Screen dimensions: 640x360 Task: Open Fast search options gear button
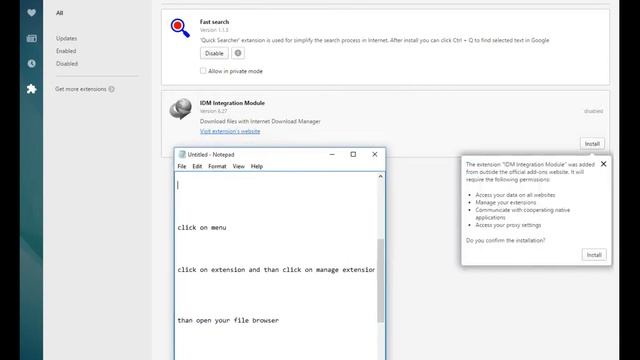click(x=238, y=53)
